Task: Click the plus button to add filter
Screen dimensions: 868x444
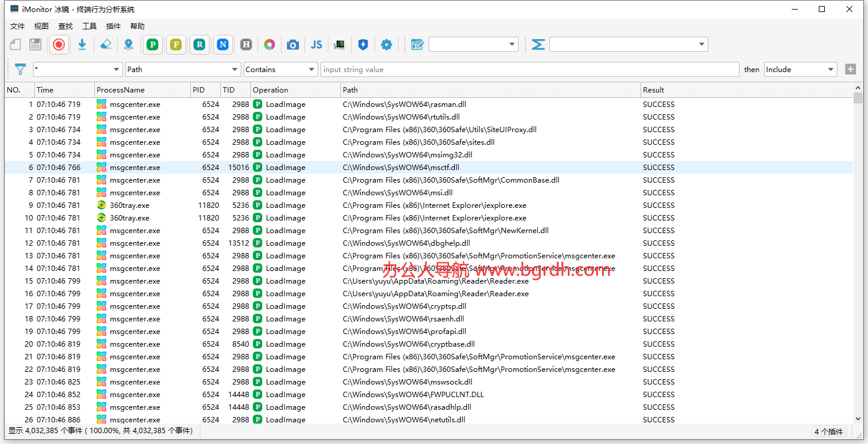Action: 850,69
